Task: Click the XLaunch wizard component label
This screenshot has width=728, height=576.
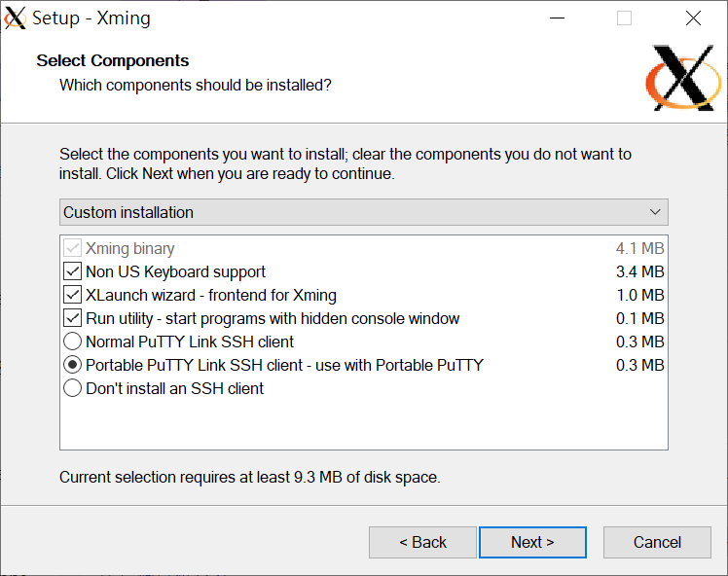Action: pos(211,295)
